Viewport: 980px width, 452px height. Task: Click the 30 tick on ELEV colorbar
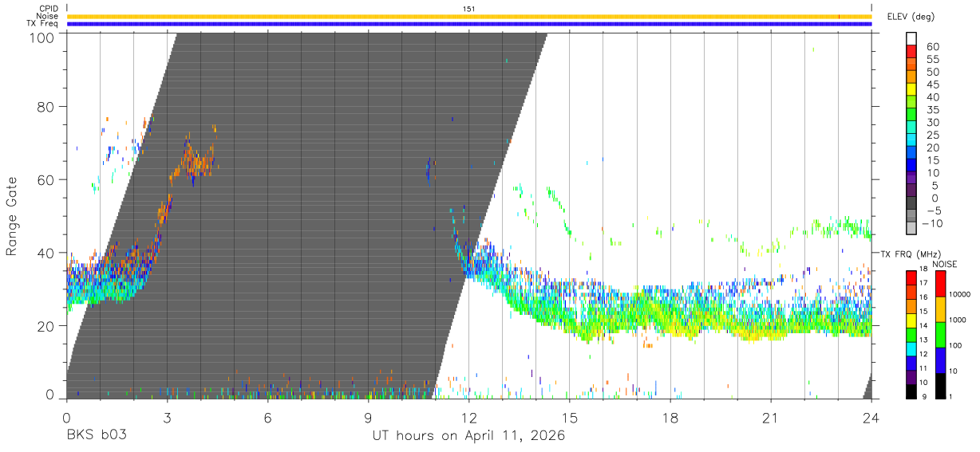tap(932, 122)
